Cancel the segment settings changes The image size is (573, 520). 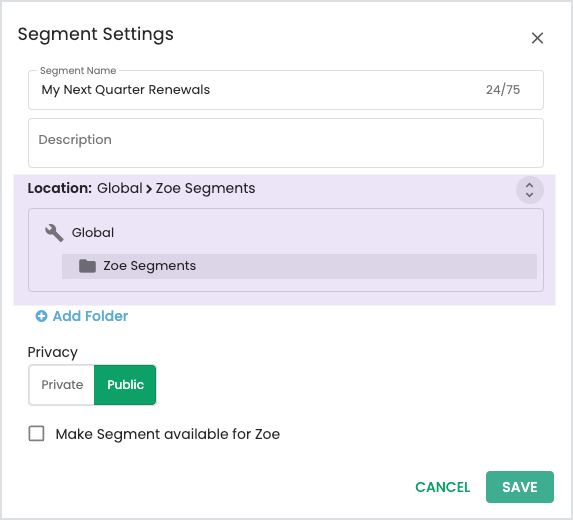click(443, 487)
